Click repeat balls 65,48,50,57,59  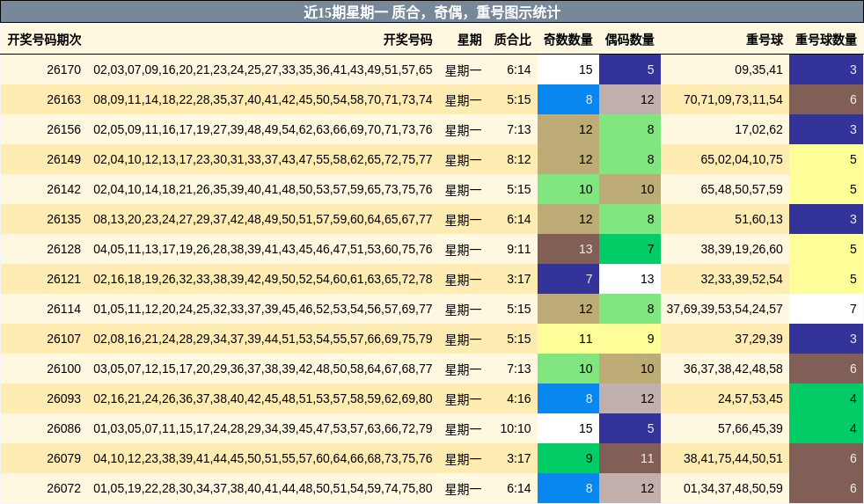click(x=742, y=189)
